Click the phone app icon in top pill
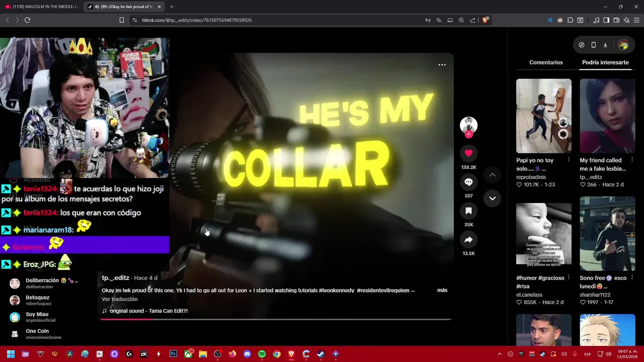 pyautogui.click(x=593, y=45)
